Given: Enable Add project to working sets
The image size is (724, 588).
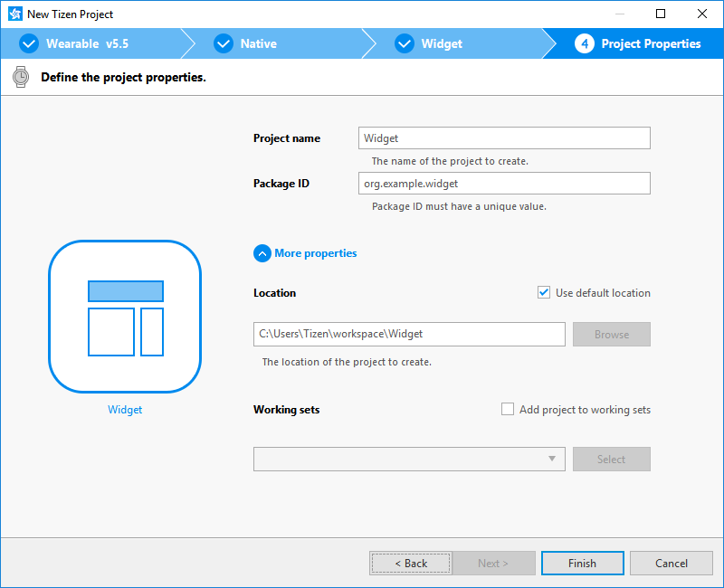Looking at the screenshot, I should pyautogui.click(x=508, y=409).
